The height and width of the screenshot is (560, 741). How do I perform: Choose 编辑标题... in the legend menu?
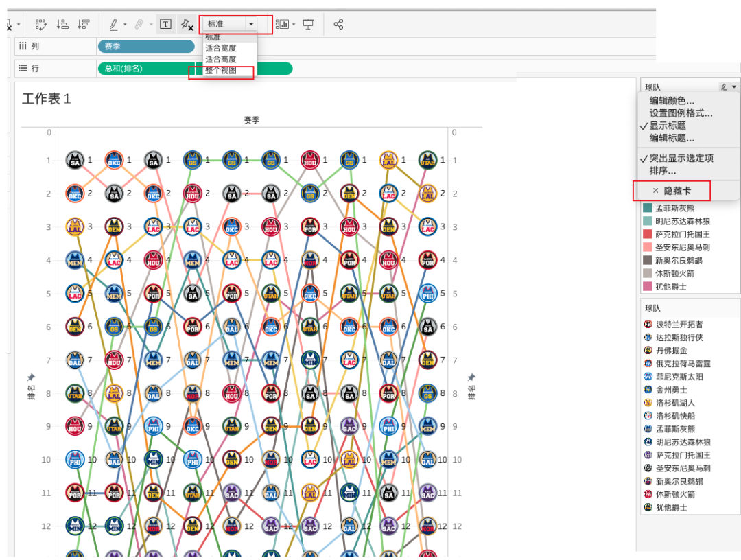(672, 138)
